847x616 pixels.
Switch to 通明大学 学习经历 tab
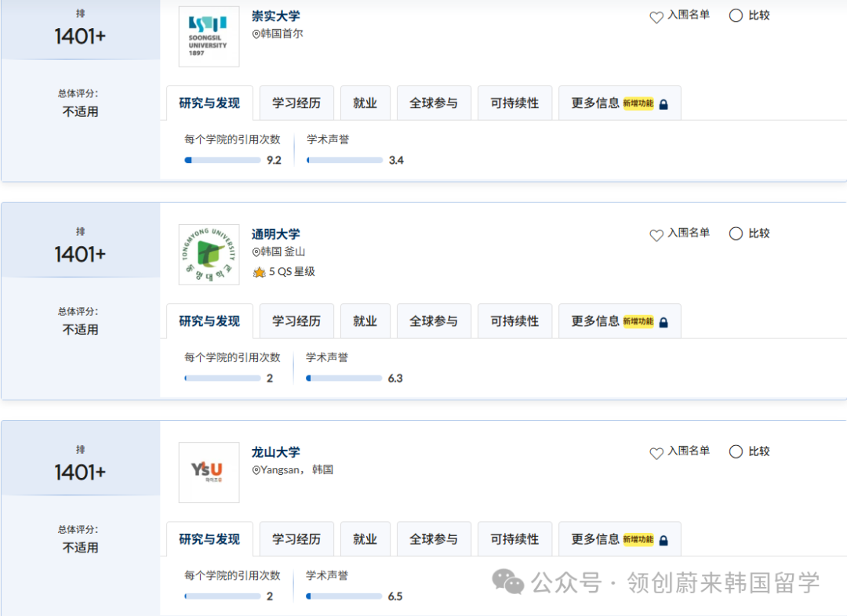tap(296, 321)
